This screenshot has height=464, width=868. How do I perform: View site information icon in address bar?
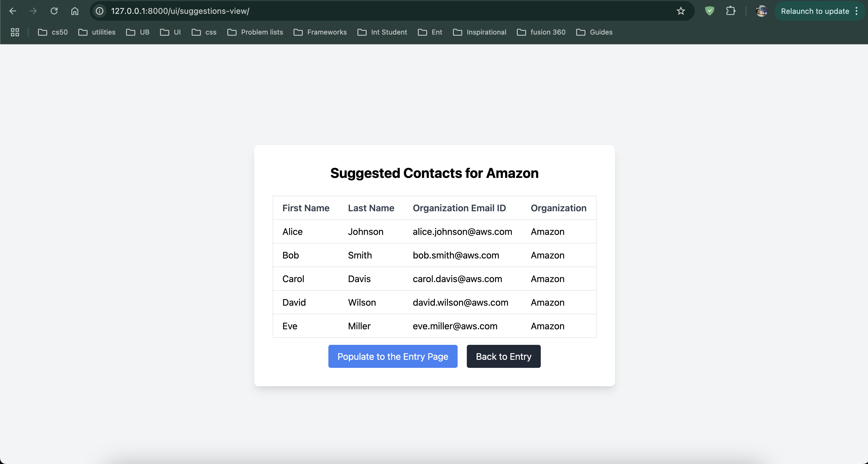(x=100, y=11)
